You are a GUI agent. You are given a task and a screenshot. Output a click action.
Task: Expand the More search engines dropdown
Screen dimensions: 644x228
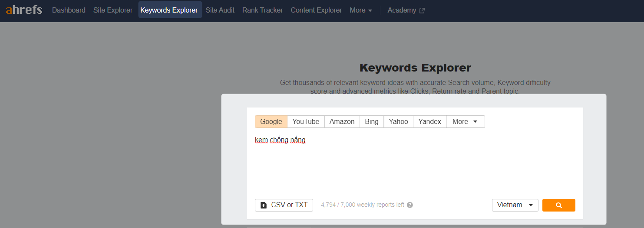click(x=465, y=122)
